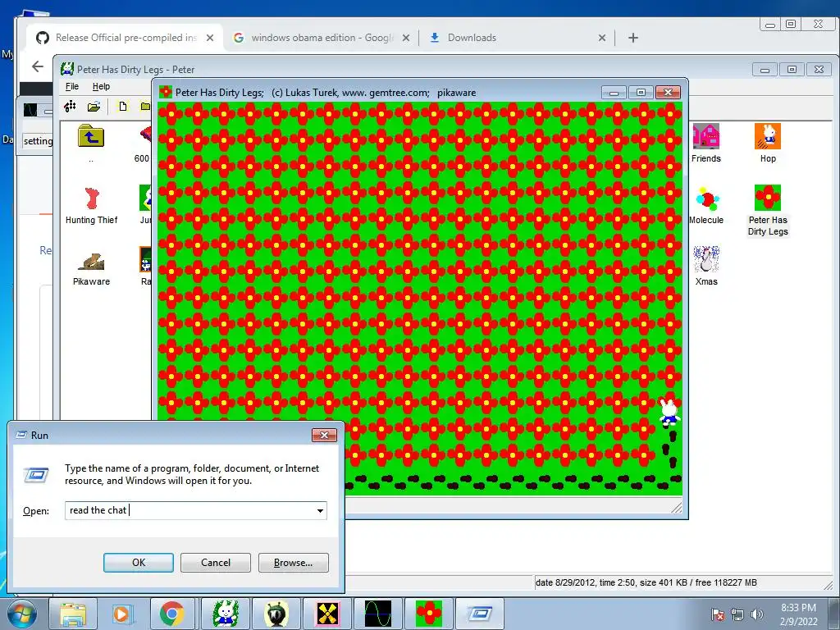Viewport: 840px width, 630px height.
Task: Close the GitHub Release tab
Action: pyautogui.click(x=210, y=38)
